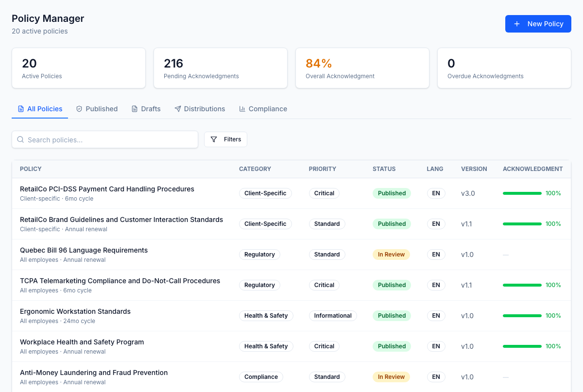
Task: Click Published status in RetailCo Brand Guidelines row
Action: (392, 224)
